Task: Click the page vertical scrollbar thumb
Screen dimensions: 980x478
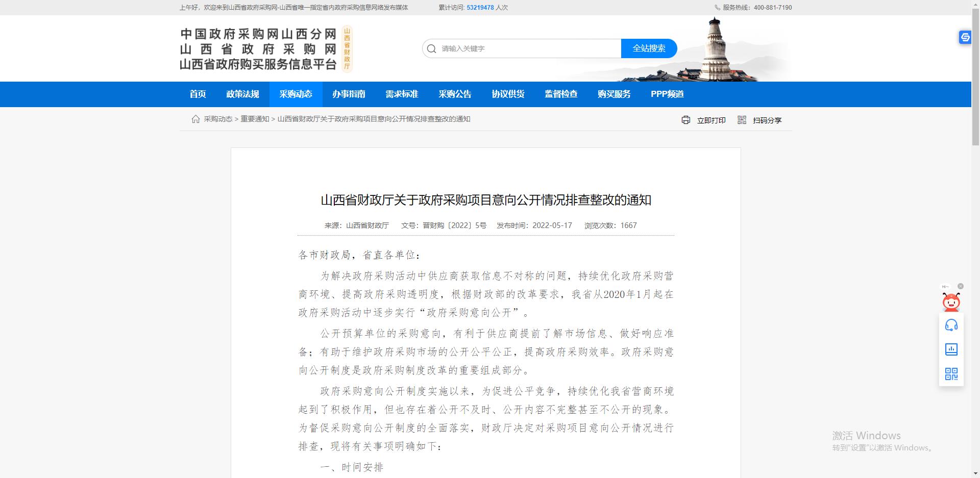Action: point(975,77)
